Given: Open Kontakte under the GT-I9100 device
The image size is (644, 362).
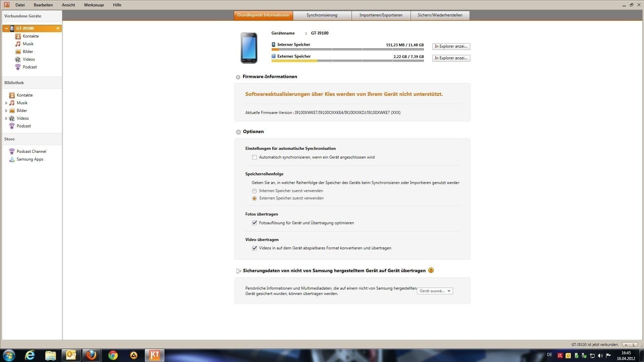Looking at the screenshot, I should (x=31, y=36).
